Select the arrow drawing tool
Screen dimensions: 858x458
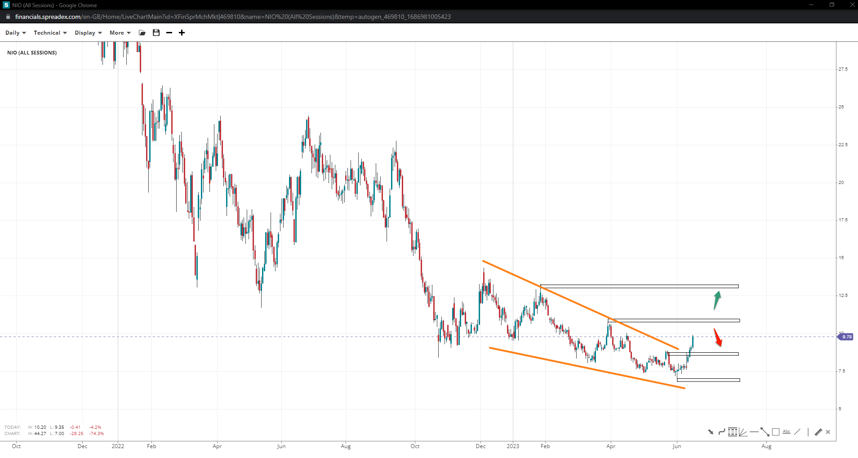(711, 432)
